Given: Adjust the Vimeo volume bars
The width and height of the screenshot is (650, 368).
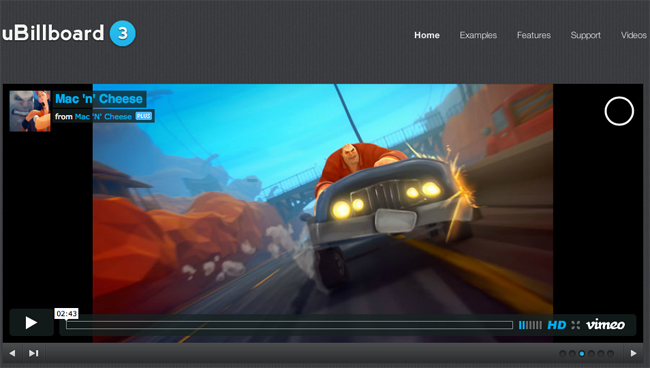Looking at the screenshot, I should point(530,325).
